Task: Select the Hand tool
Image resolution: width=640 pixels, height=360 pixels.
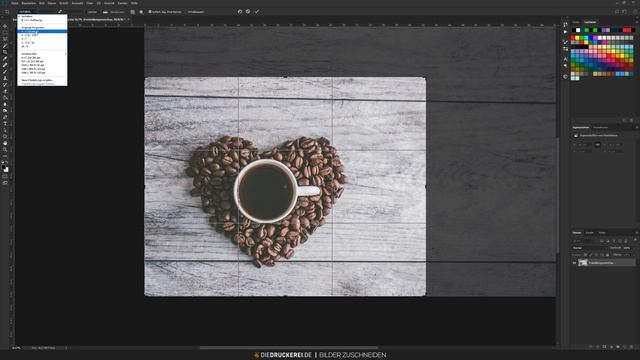Action: tap(5, 143)
